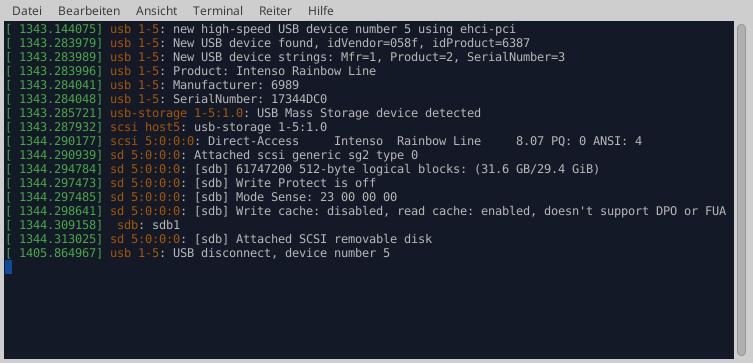This screenshot has width=753, height=363.
Task: Click the usb-storage 1-5:1.0 orange label
Action: [x=176, y=113]
